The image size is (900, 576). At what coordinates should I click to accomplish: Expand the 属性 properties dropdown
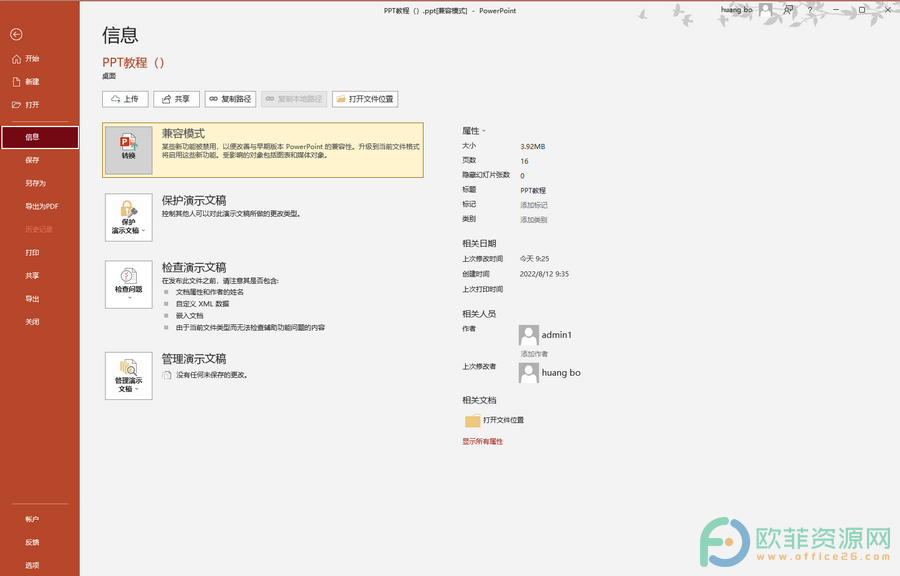tap(474, 131)
